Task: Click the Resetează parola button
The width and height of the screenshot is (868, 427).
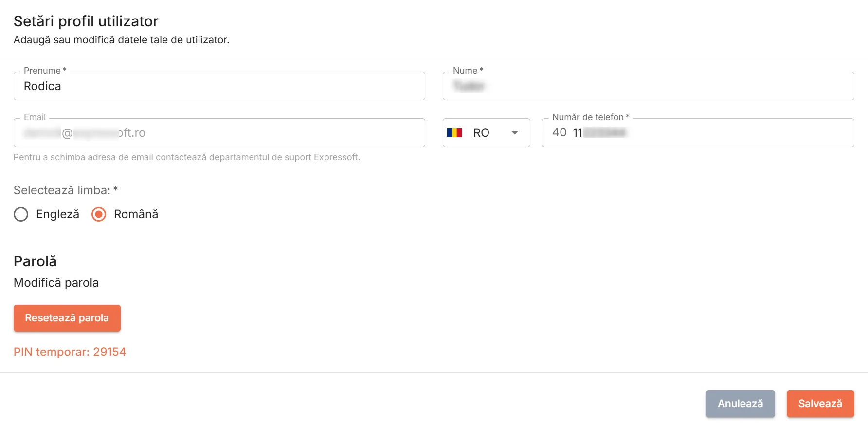Action: [67, 318]
